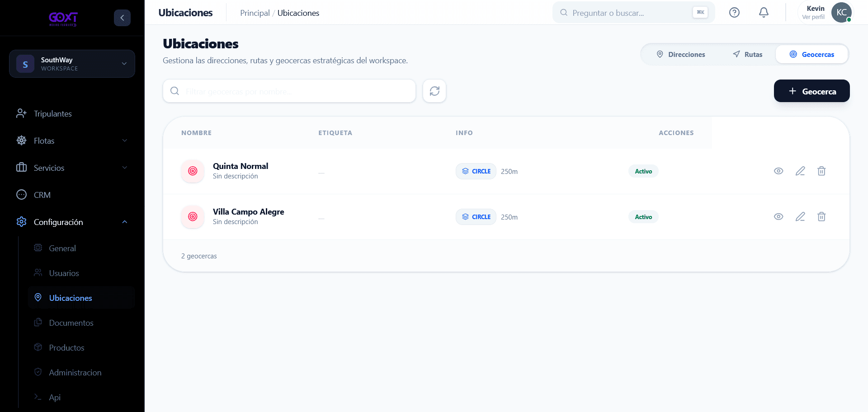Collapse the sidebar with the arrow button
The height and width of the screenshot is (412, 868).
pyautogui.click(x=122, y=18)
